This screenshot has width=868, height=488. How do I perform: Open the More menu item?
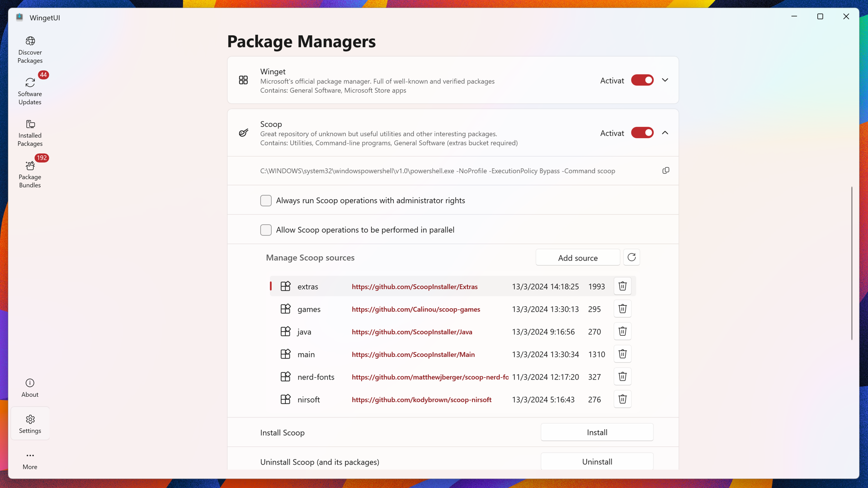[x=30, y=460]
